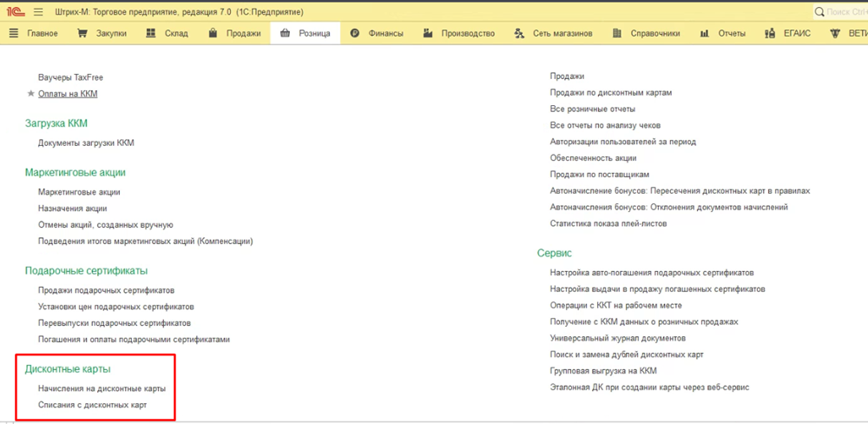Click the Производство factory icon
The image size is (868, 424).
(x=428, y=33)
